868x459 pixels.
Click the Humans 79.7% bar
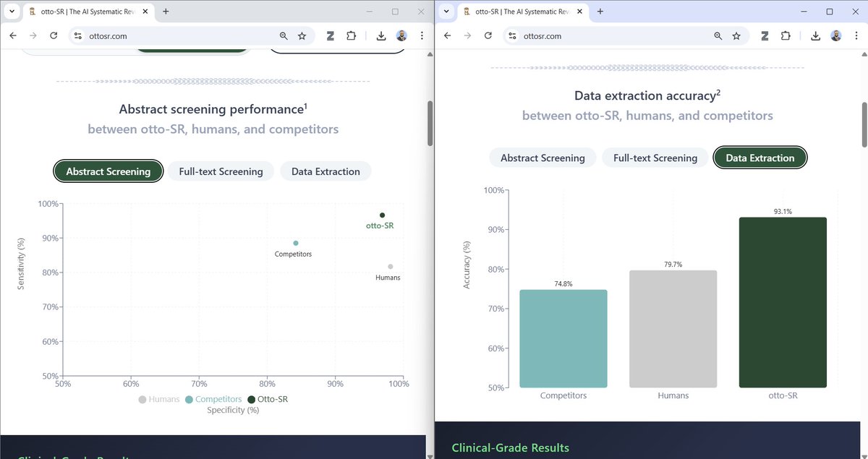[x=673, y=329]
